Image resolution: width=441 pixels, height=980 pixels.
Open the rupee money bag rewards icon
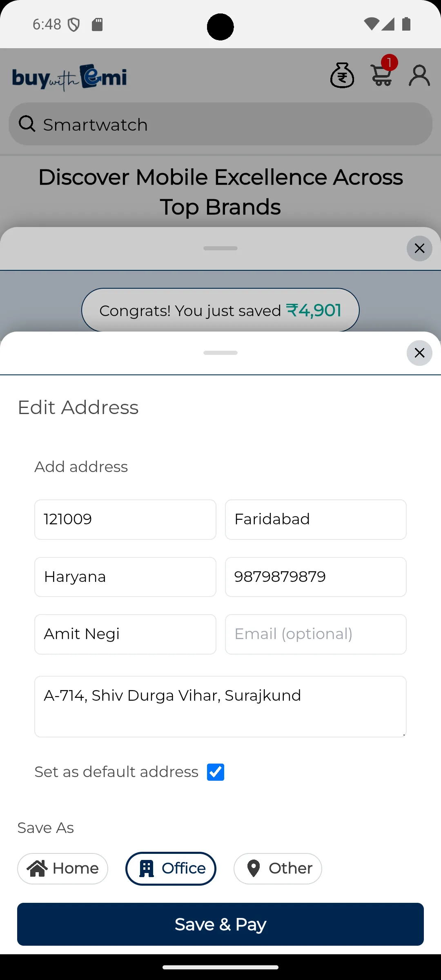click(342, 76)
